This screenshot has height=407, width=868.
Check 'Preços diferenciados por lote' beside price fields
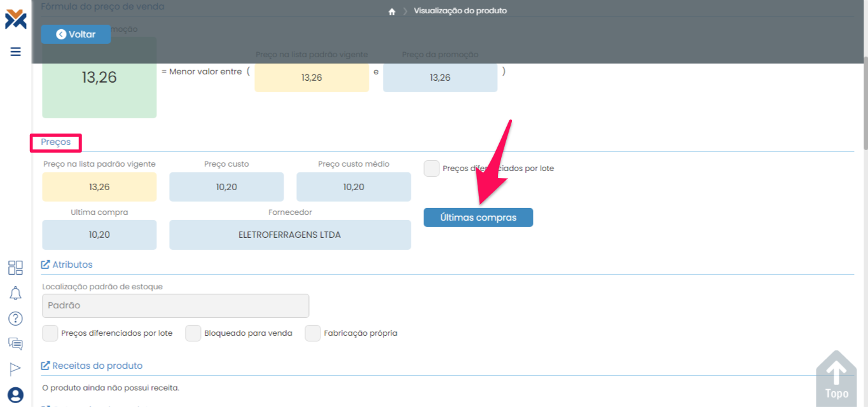tap(432, 169)
